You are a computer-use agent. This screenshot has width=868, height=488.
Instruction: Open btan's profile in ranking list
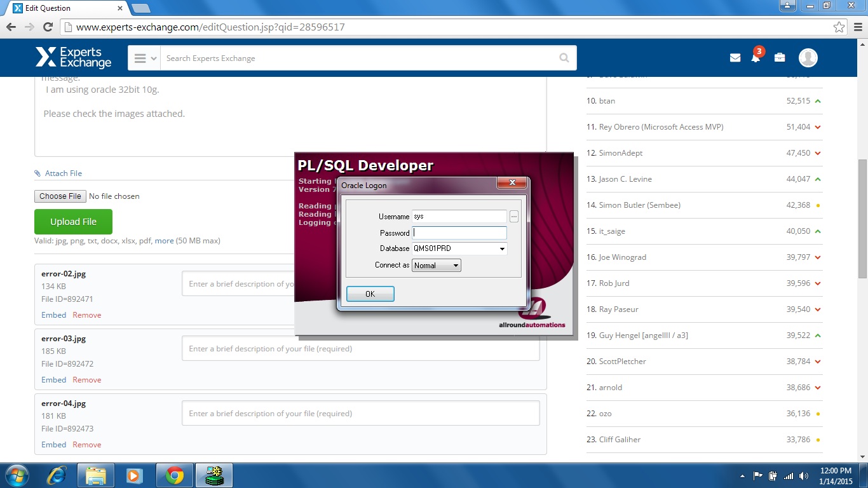(607, 101)
